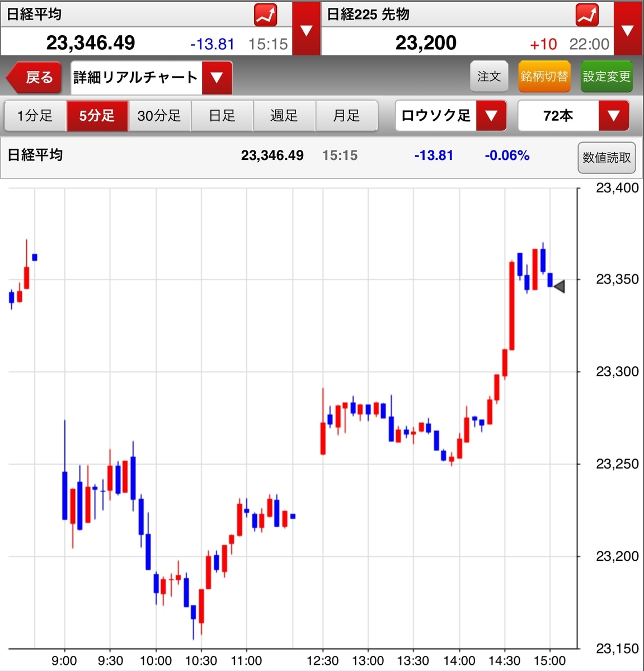Viewport: 644px width, 671px height.
Task: Click the 9:00 time axis label
Action: (64, 661)
